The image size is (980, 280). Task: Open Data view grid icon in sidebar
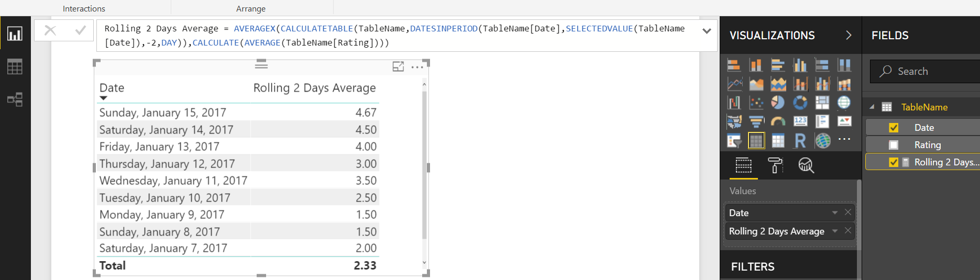15,67
